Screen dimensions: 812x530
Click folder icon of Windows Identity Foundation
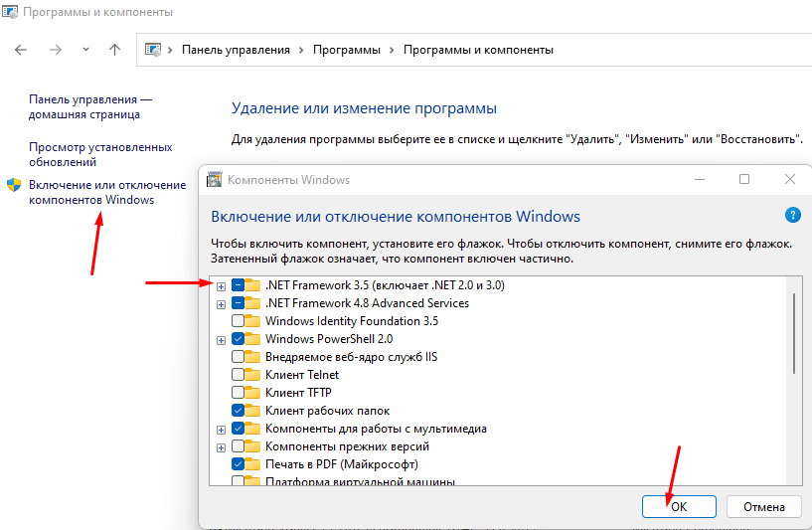252,321
